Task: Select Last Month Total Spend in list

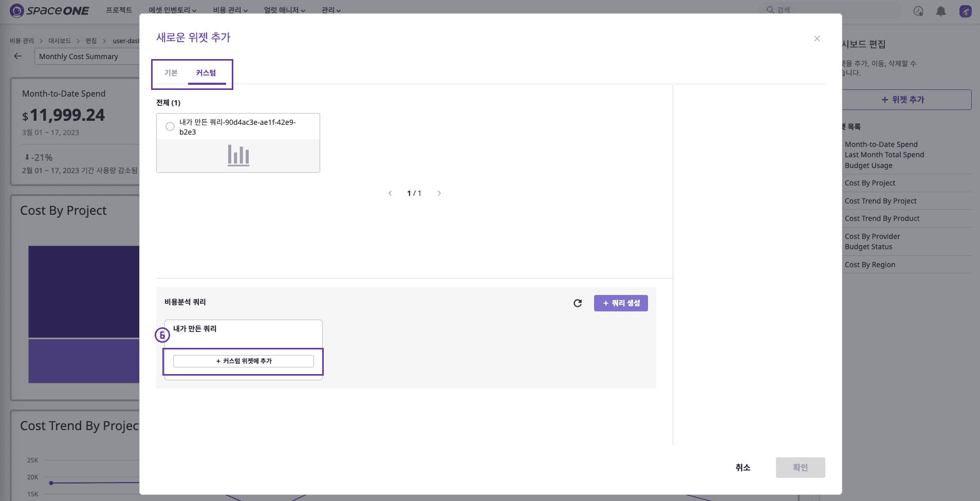Action: point(884,155)
